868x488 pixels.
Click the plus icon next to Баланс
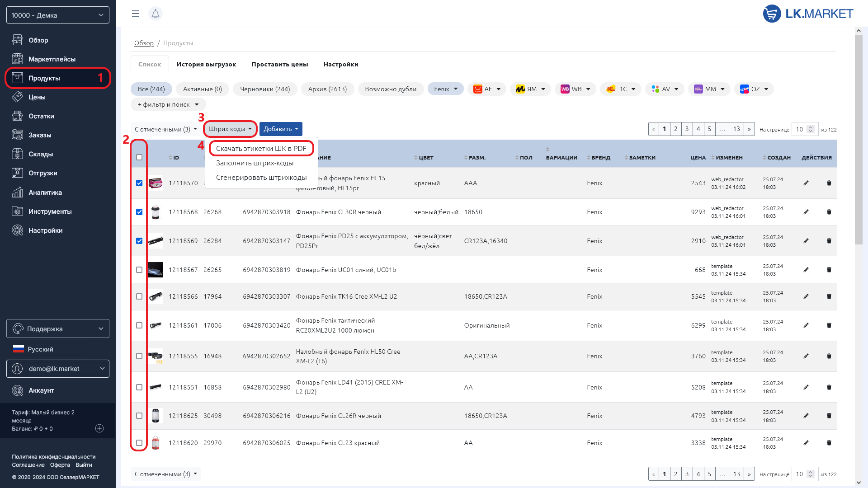[99, 428]
